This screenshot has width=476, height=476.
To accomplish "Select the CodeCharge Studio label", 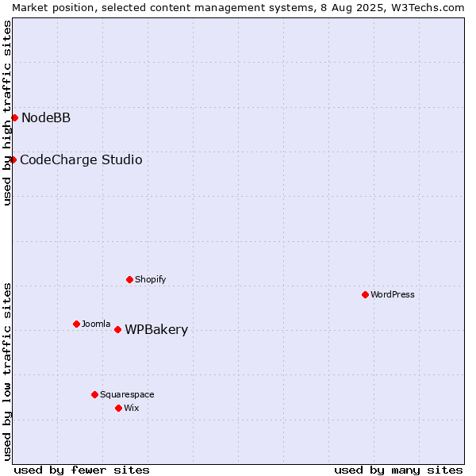I will [81, 160].
